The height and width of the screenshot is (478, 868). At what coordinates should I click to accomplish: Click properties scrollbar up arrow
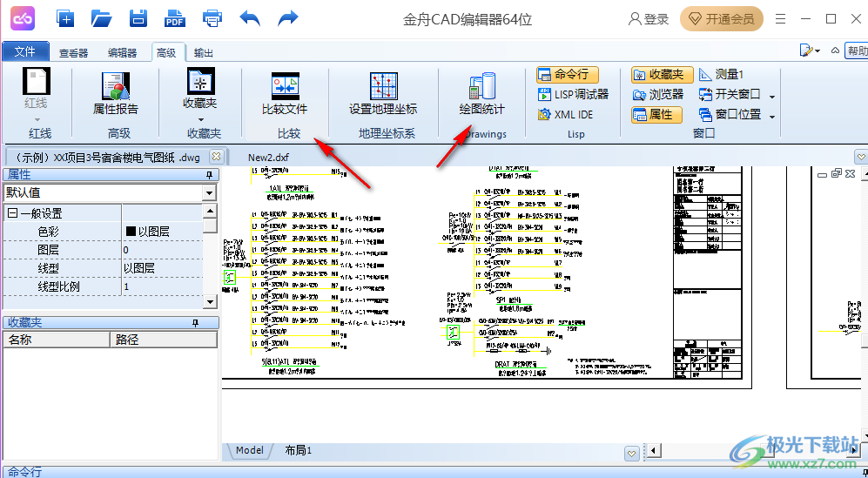210,211
